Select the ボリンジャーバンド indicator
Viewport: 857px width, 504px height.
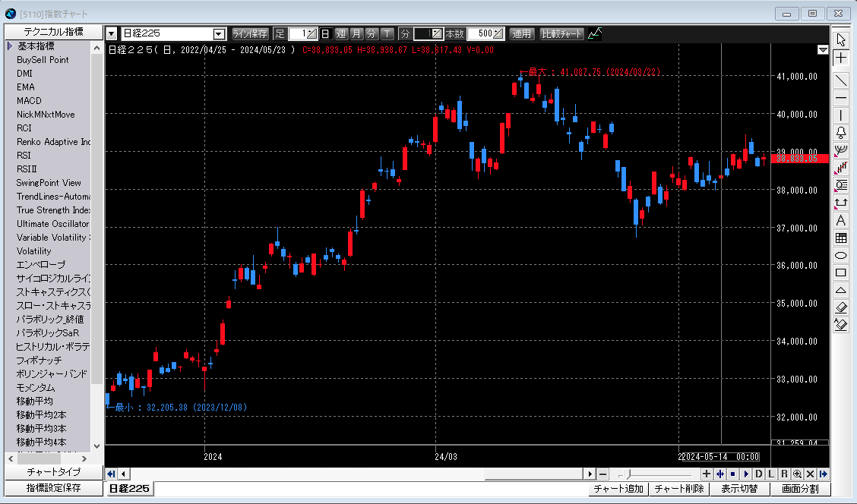click(x=52, y=374)
